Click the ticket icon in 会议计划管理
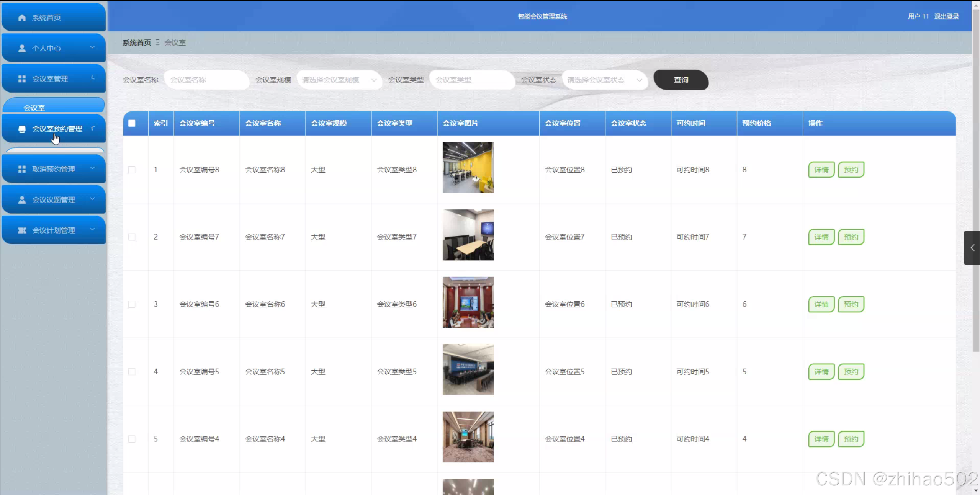The width and height of the screenshot is (980, 495). click(22, 230)
